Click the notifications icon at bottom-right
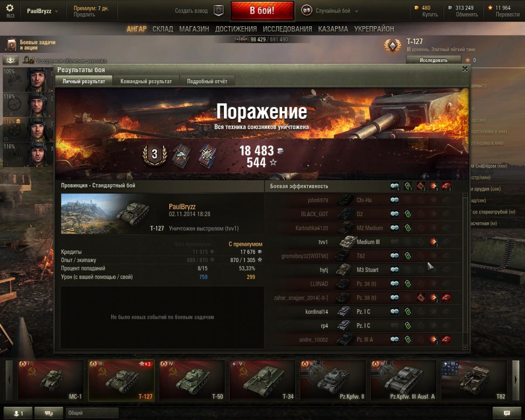The width and height of the screenshot is (525, 420). [507, 413]
